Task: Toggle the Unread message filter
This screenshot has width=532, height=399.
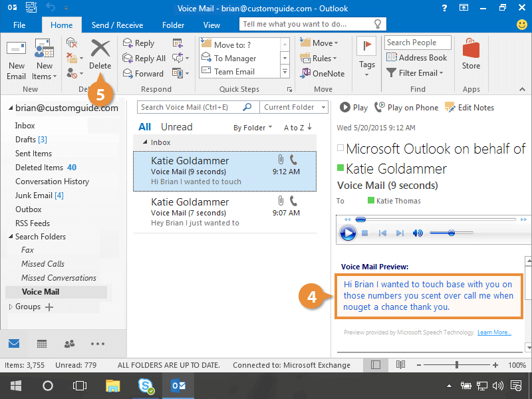Action: [176, 127]
